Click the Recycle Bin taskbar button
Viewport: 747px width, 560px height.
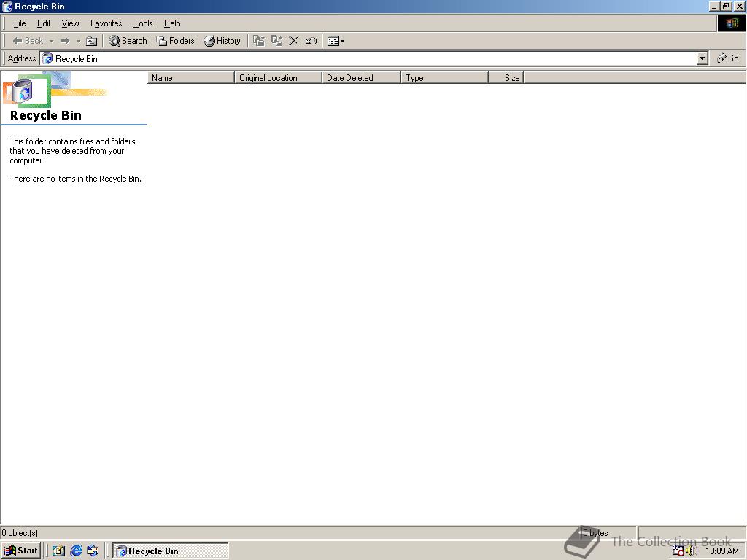pos(171,551)
